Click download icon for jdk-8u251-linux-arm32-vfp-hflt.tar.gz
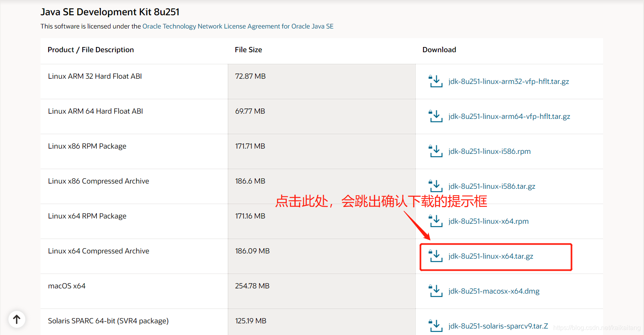644x335 pixels. pos(435,81)
